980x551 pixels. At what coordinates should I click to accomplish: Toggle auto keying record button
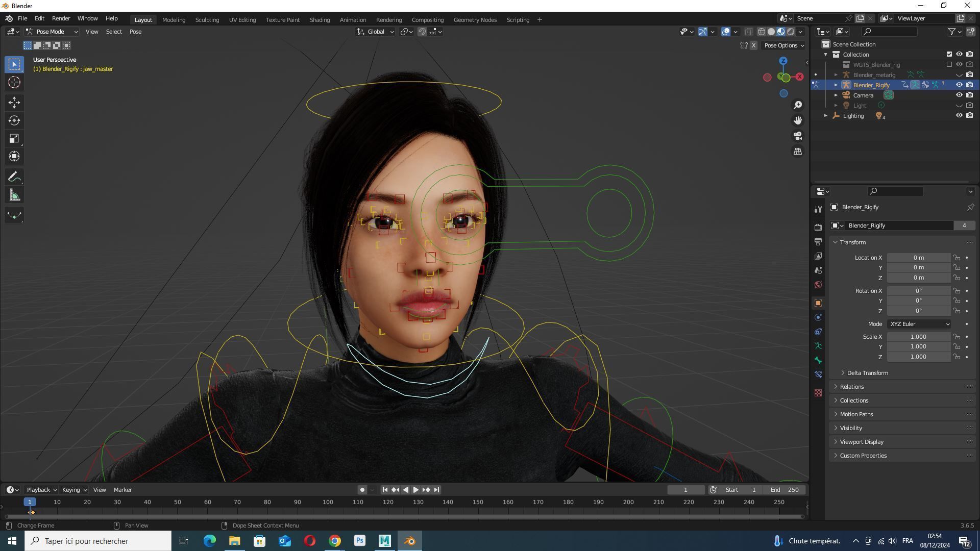362,490
